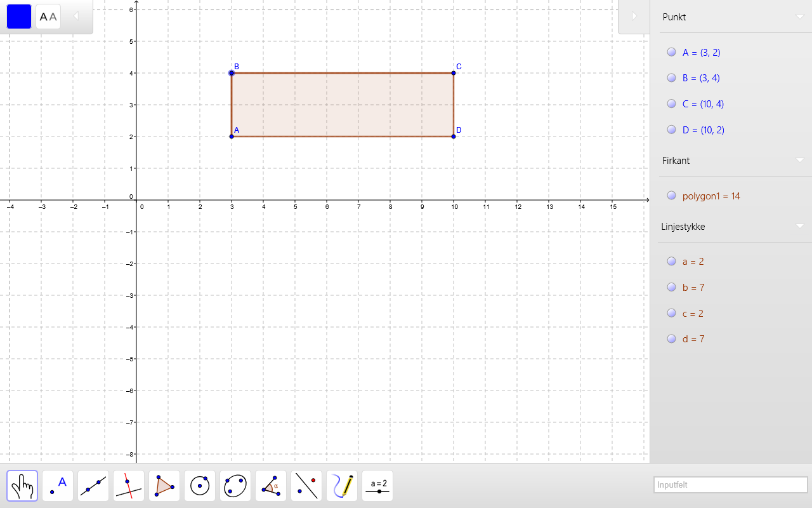
Task: Toggle visibility of segment b = 7
Action: (x=672, y=287)
